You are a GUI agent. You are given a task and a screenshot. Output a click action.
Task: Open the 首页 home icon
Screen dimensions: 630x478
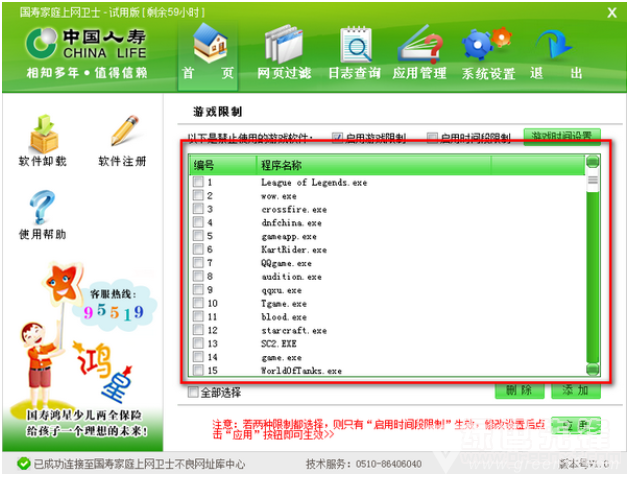coord(210,44)
